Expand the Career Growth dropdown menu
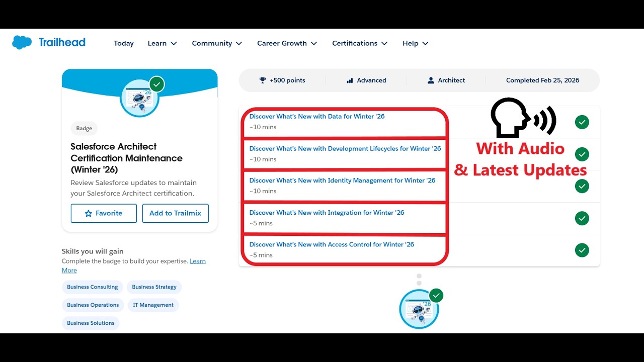This screenshot has height=362, width=644. pyautogui.click(x=287, y=43)
